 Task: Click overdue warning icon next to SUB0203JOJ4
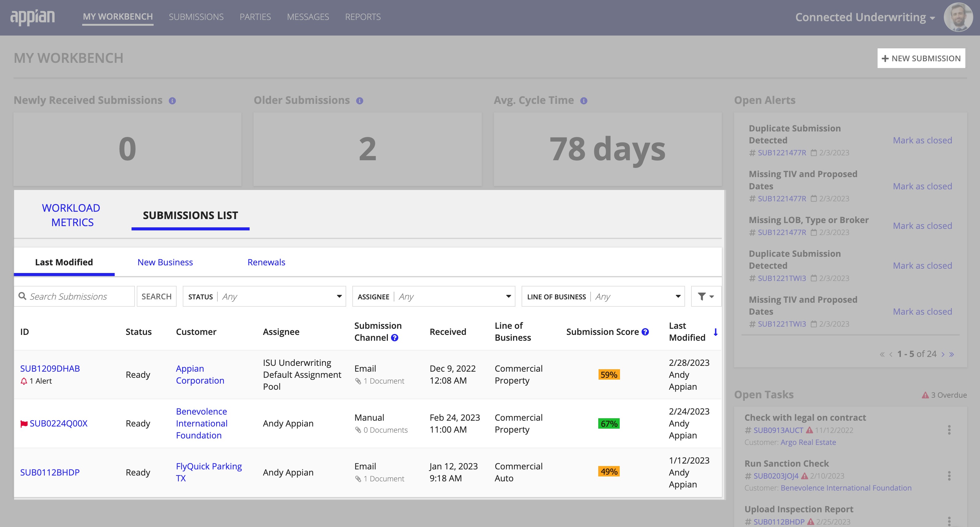pyautogui.click(x=805, y=476)
